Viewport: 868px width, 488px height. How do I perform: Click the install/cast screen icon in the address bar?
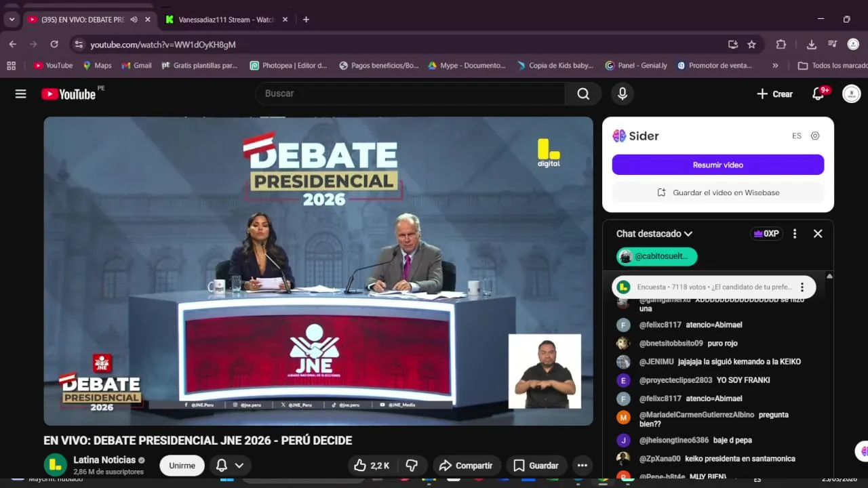(x=732, y=44)
